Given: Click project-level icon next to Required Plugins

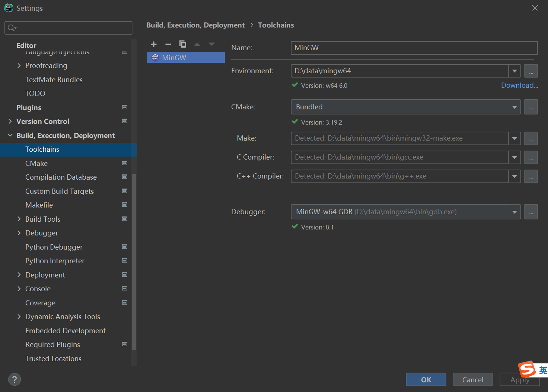Looking at the screenshot, I should (x=125, y=344).
